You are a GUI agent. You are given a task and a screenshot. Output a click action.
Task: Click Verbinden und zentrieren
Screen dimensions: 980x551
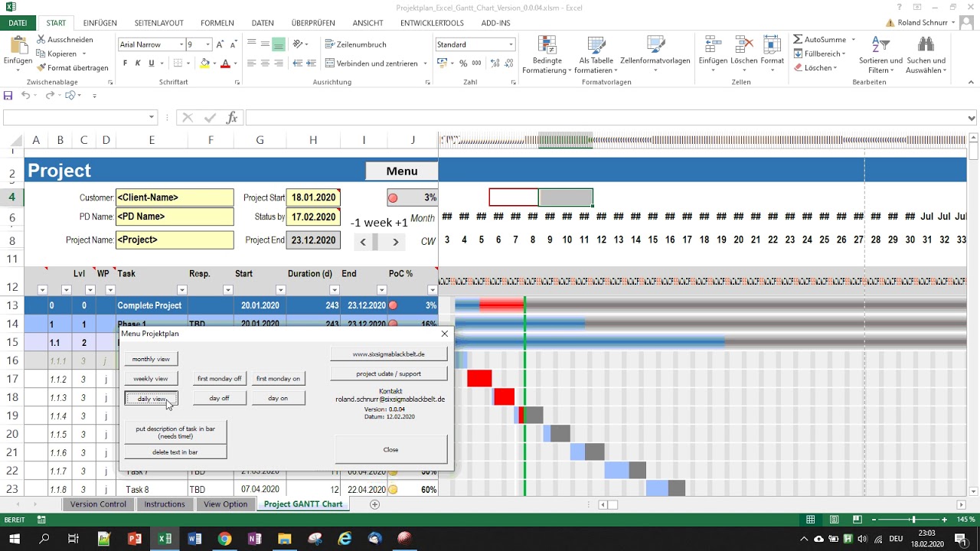(x=372, y=64)
